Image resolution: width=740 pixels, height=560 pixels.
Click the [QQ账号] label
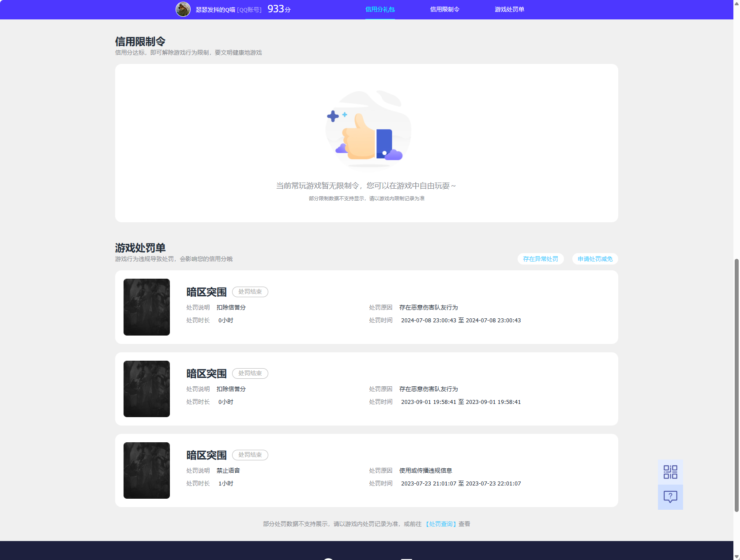[249, 10]
